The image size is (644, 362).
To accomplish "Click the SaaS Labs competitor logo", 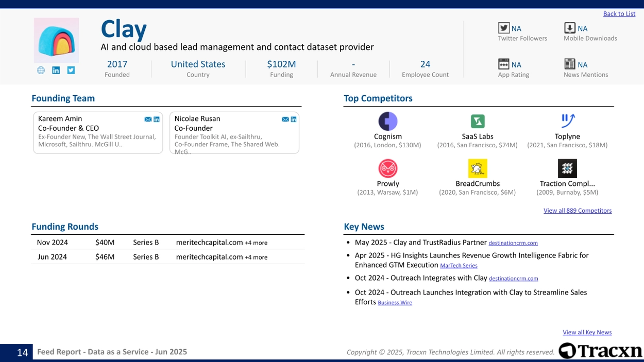I will [478, 121].
